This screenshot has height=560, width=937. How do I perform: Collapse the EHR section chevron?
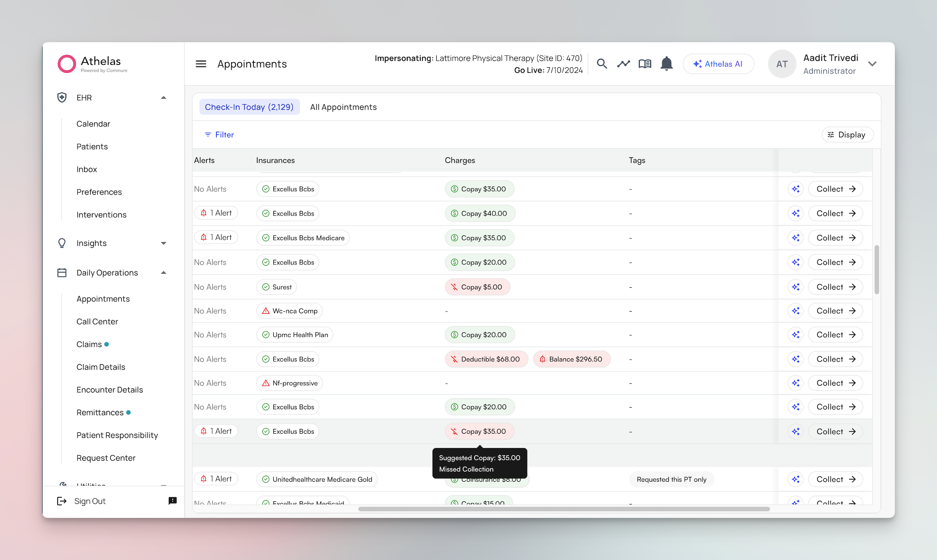tap(164, 97)
